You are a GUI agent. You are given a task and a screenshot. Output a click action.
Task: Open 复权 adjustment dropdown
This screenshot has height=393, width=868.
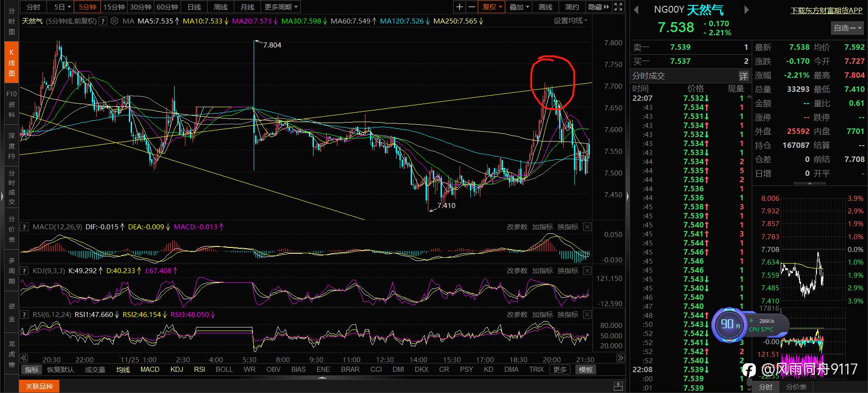[492, 7]
